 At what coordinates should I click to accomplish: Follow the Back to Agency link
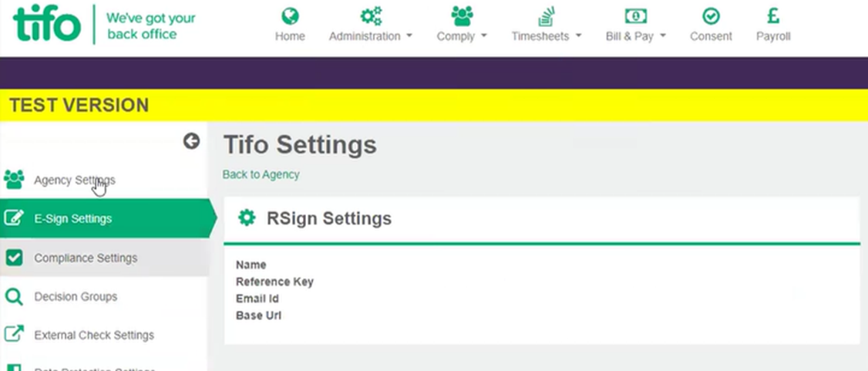[261, 174]
